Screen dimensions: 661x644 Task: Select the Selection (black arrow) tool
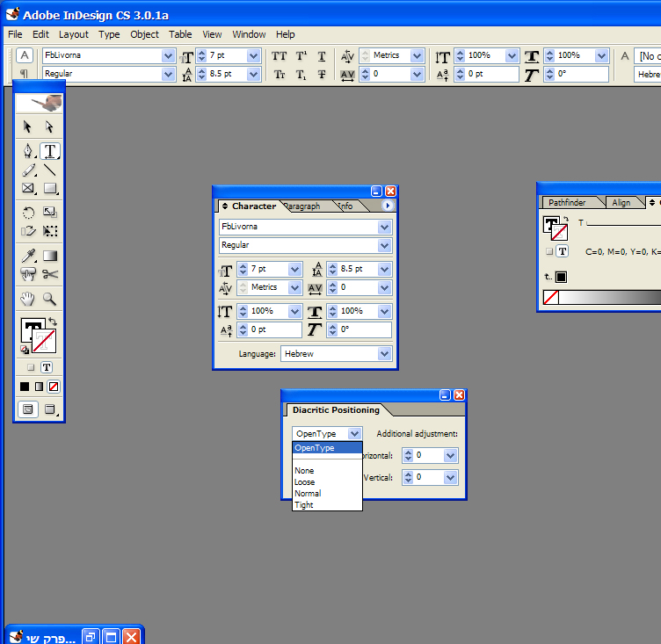(x=28, y=127)
